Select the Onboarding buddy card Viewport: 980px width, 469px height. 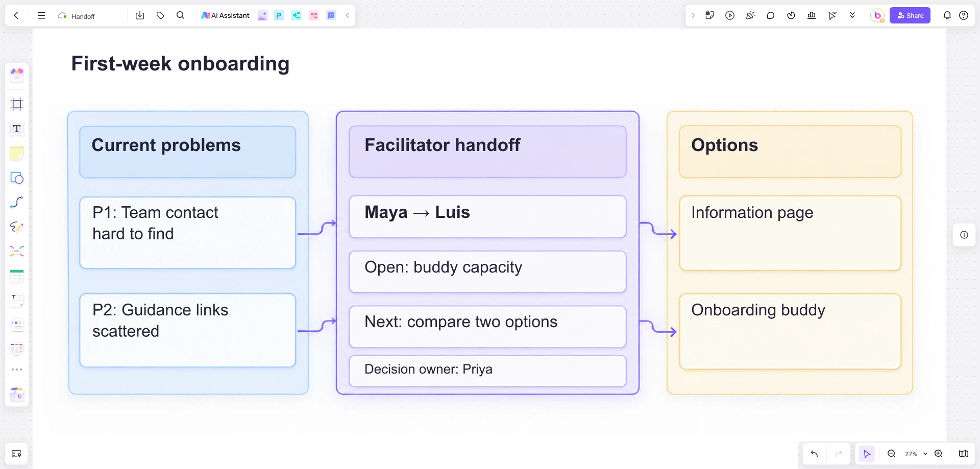tap(790, 331)
